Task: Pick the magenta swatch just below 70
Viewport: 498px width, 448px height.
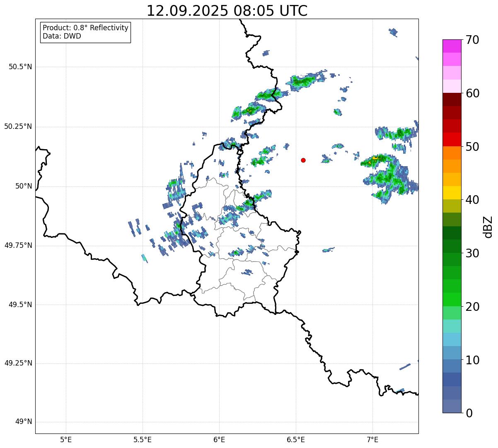Action: coord(452,46)
